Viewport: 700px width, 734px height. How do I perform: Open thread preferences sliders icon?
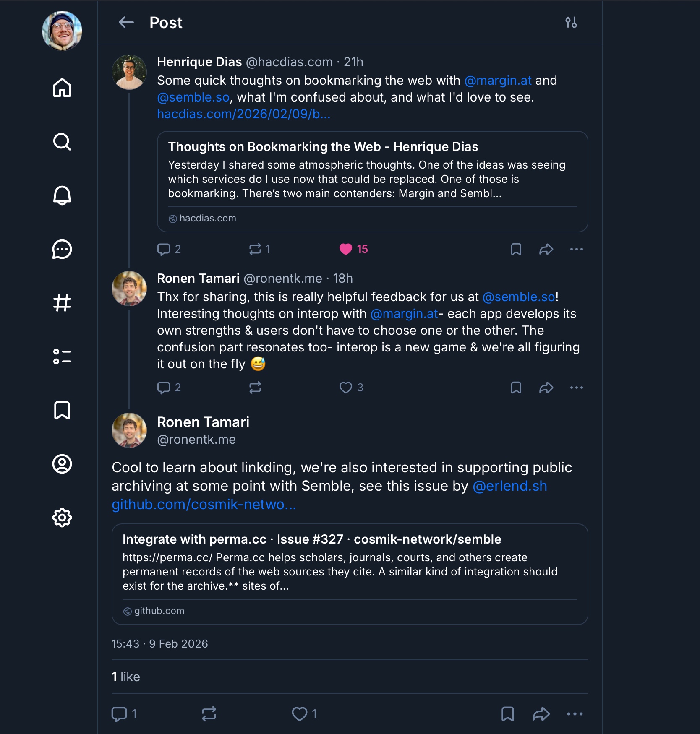tap(571, 23)
